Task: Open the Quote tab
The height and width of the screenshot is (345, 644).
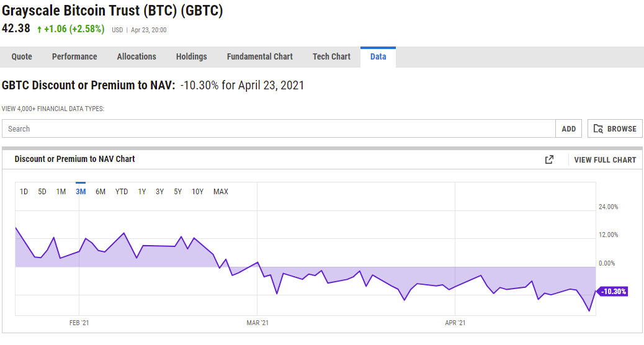Action: click(x=22, y=56)
